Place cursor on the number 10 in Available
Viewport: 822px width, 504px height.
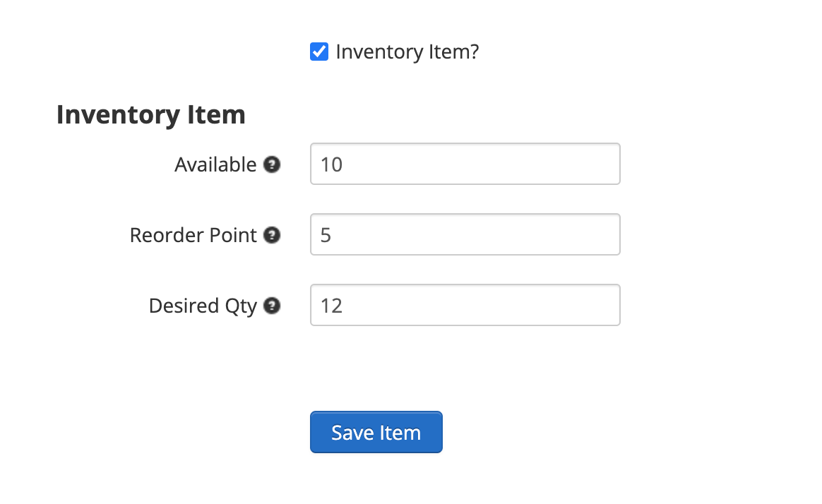coord(331,164)
